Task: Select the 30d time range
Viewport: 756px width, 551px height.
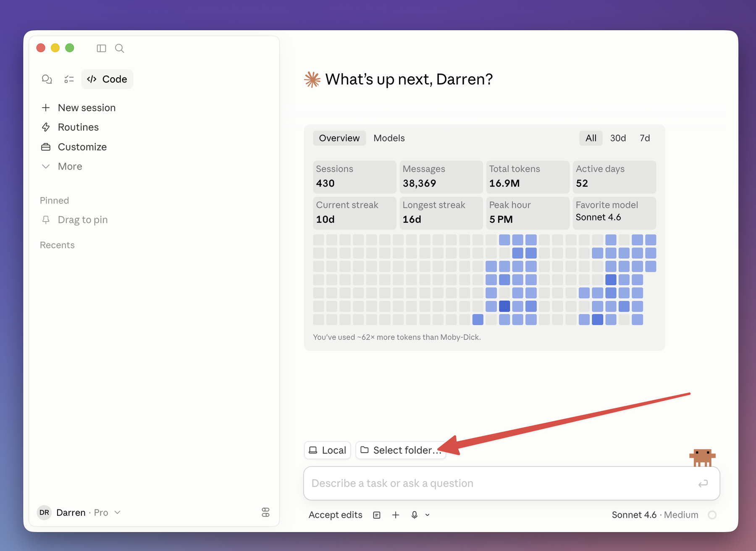Action: [x=618, y=138]
